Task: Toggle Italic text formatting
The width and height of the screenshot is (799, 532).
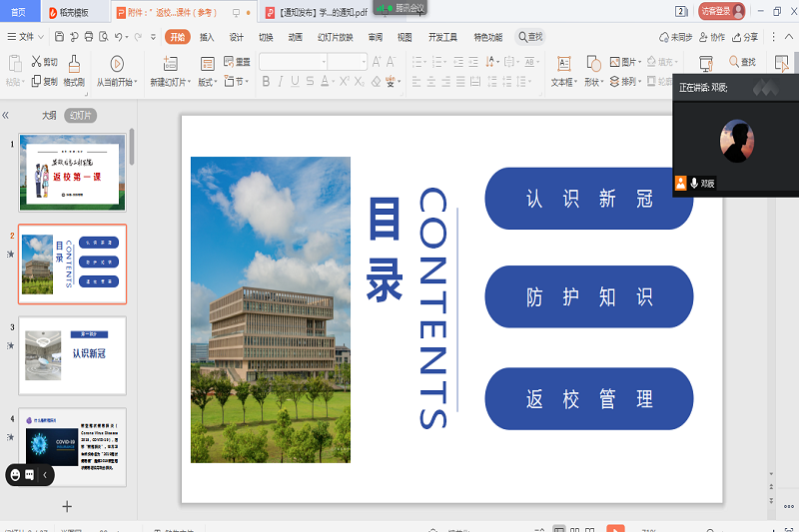Action: (x=281, y=82)
